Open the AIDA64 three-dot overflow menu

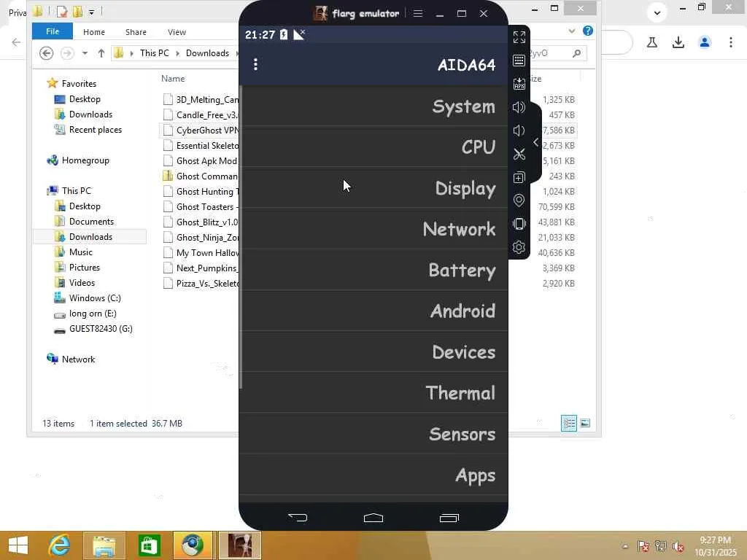(x=256, y=64)
